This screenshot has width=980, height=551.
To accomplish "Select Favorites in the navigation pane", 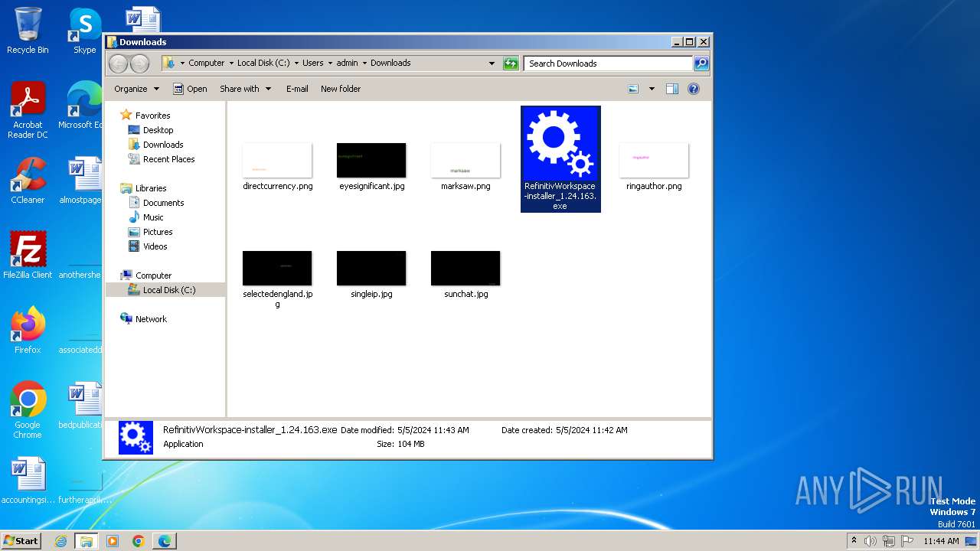I will (152, 116).
